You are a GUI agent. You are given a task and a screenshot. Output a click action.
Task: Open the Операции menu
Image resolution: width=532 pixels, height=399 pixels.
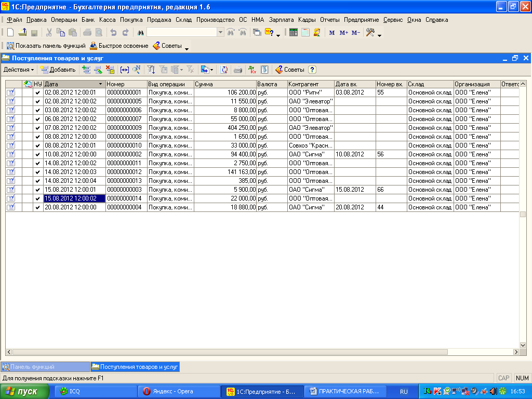[64, 20]
